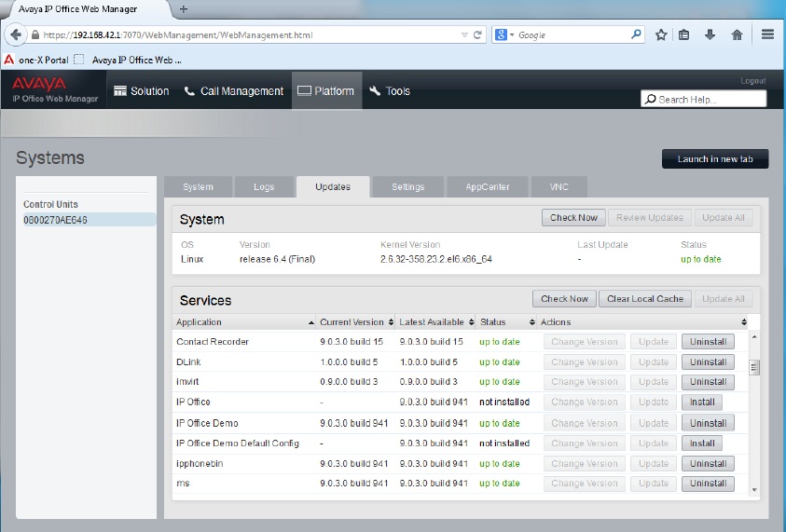Click Review Updates button
The image size is (786, 532).
(x=650, y=217)
